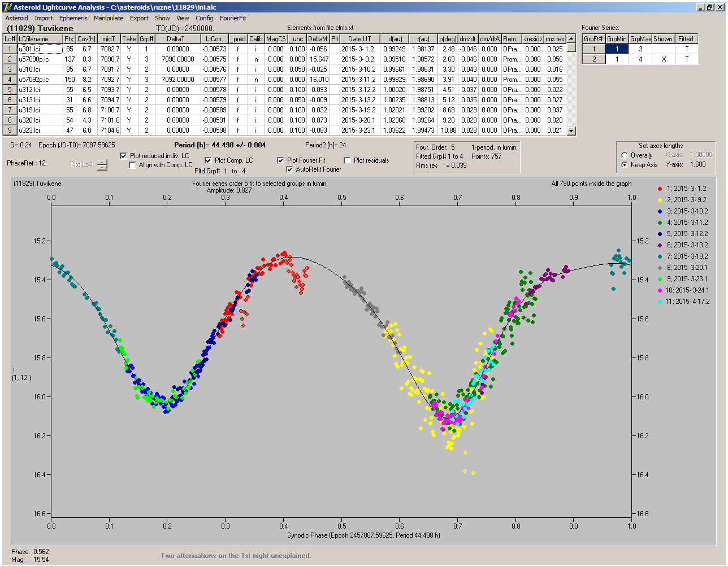The image size is (728, 567).
Task: Click legend entry 10; 2015- 3-24.1
Action: [x=684, y=290]
